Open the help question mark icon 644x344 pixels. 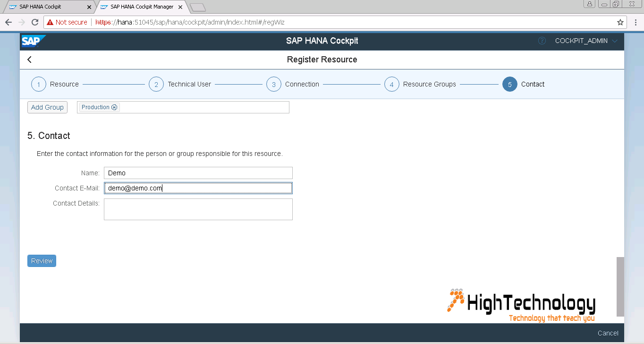coord(542,41)
